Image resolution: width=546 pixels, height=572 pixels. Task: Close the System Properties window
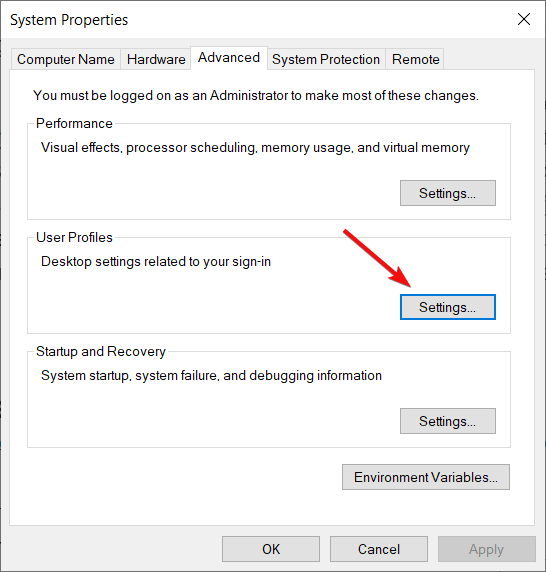524,19
